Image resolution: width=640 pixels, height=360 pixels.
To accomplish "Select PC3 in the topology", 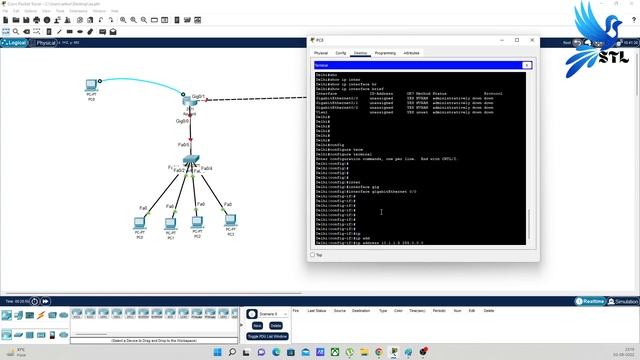I will point(231,220).
